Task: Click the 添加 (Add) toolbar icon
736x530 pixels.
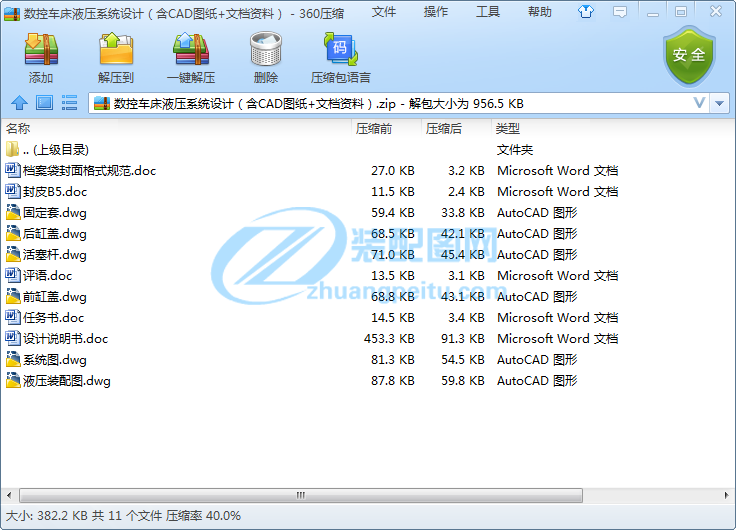Action: [41, 49]
